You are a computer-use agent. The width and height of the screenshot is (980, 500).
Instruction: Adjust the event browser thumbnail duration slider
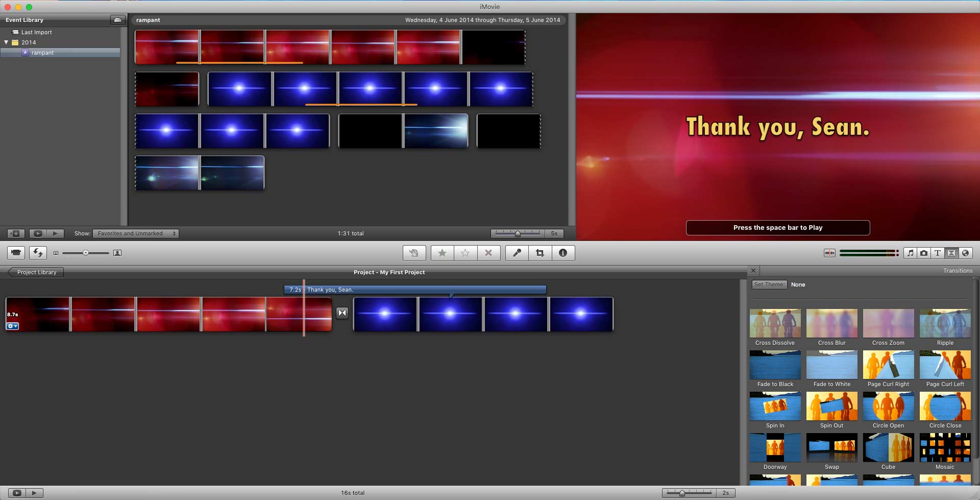(518, 233)
